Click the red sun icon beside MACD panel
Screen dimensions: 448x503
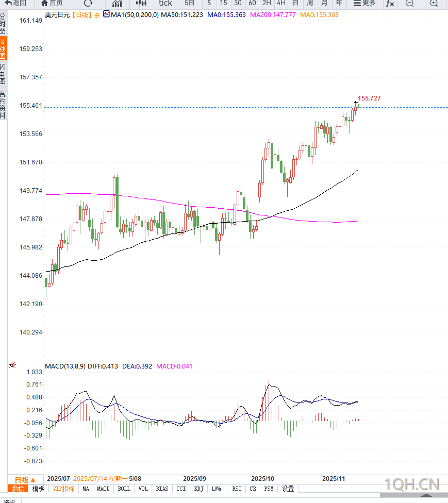click(x=12, y=365)
